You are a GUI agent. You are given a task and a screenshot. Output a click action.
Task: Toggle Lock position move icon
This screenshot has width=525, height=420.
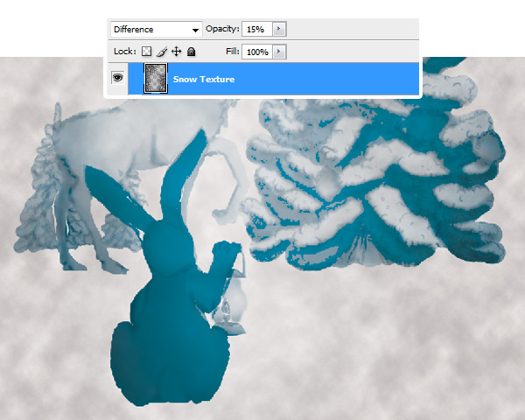176,52
